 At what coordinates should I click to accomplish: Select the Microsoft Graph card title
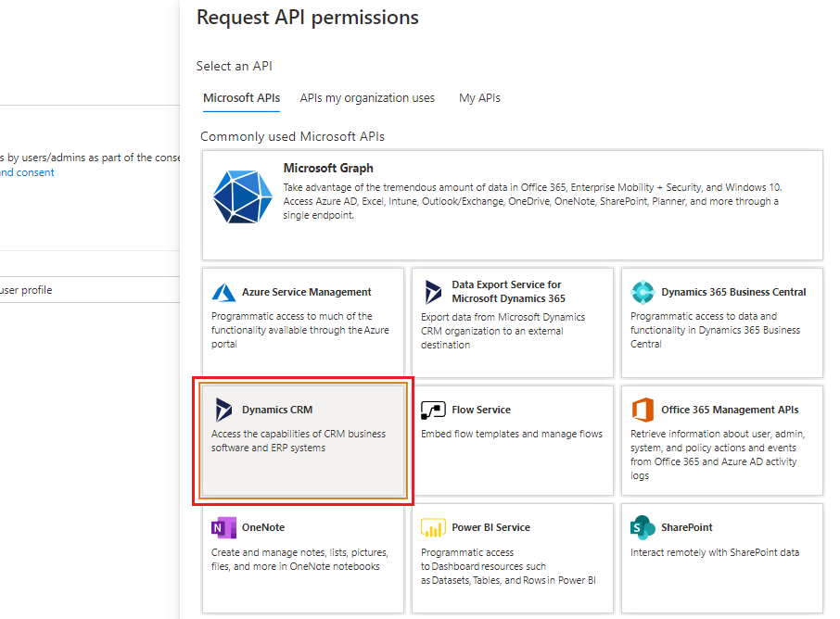tap(328, 168)
